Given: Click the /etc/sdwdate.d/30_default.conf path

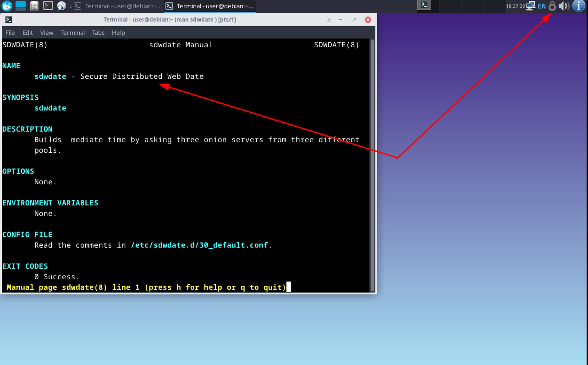Looking at the screenshot, I should pos(199,245).
